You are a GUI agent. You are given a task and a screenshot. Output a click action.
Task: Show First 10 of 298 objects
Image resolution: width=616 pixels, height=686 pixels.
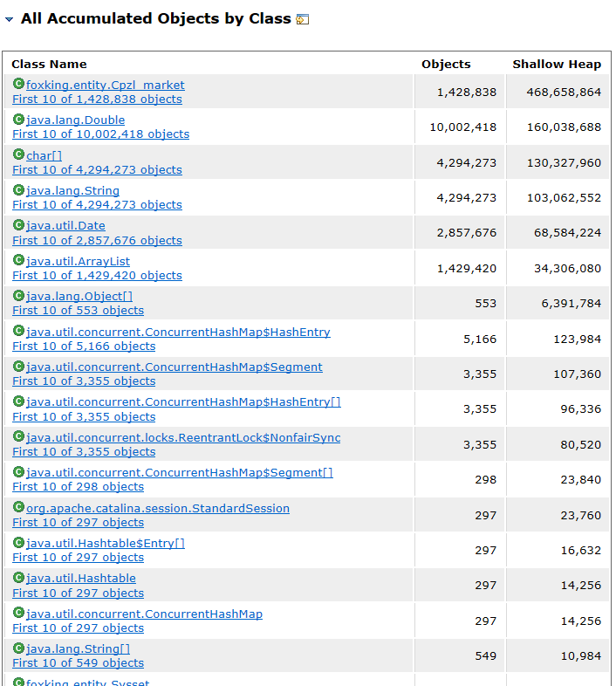tap(78, 487)
